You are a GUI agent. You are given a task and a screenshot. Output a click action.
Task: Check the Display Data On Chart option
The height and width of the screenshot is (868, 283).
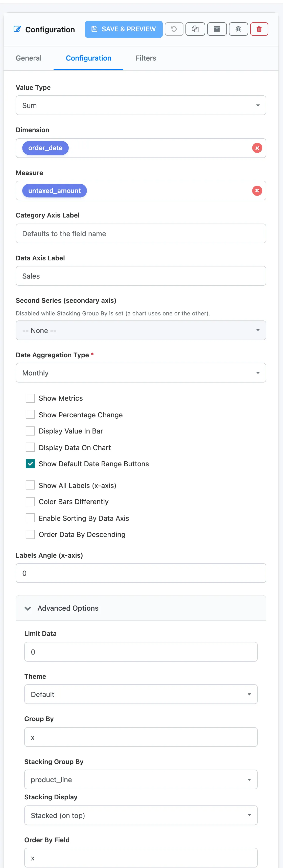pyautogui.click(x=30, y=447)
